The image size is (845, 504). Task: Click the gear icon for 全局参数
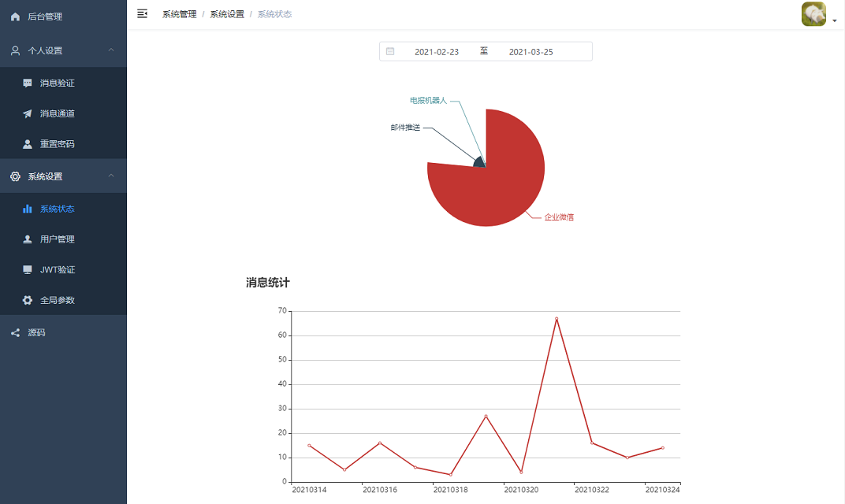(28, 300)
